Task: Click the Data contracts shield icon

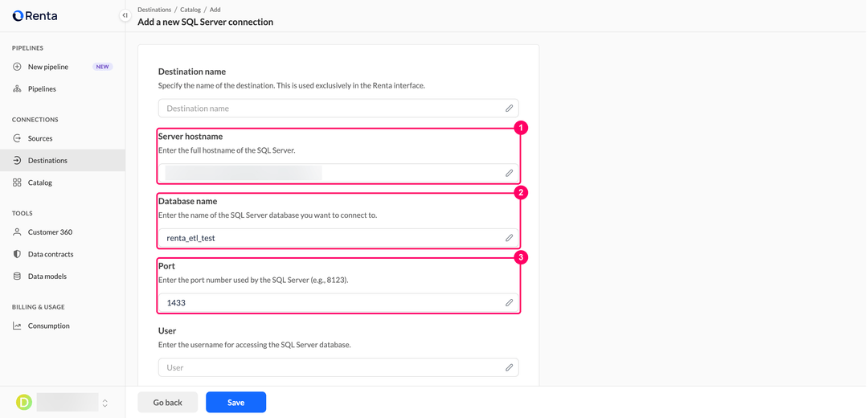Action: (17, 255)
